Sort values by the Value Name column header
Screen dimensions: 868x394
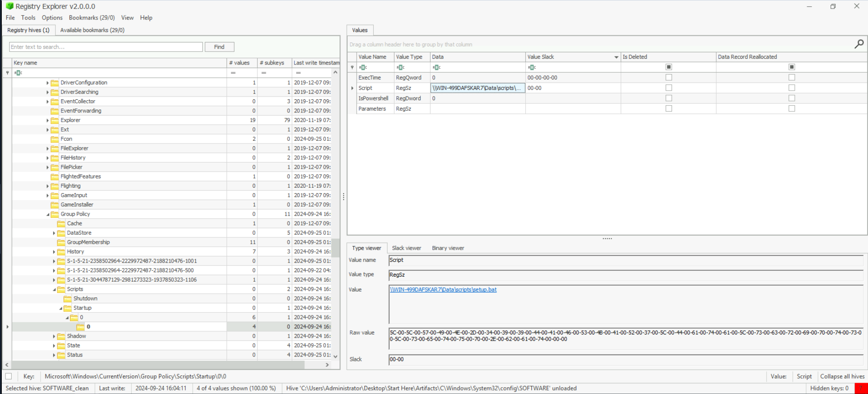coord(375,57)
